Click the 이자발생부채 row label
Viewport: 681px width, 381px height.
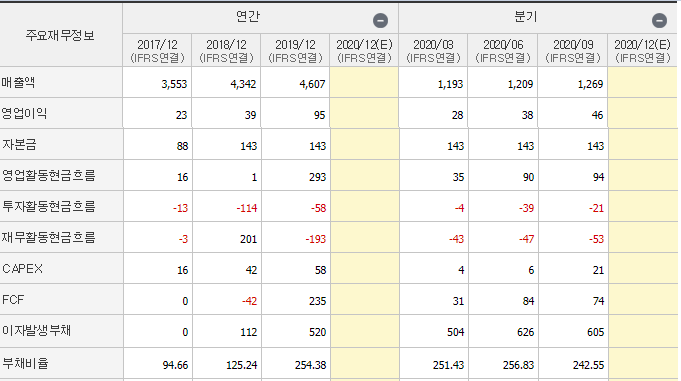pos(36,331)
